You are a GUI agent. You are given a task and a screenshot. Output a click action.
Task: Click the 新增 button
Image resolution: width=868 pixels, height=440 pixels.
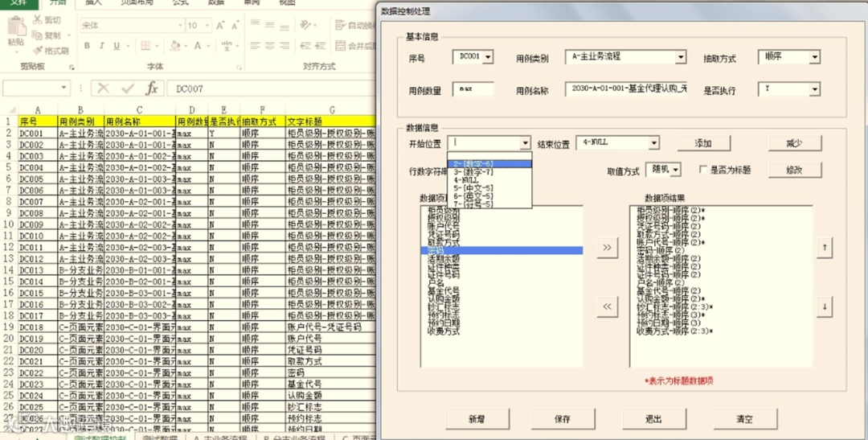[477, 419]
